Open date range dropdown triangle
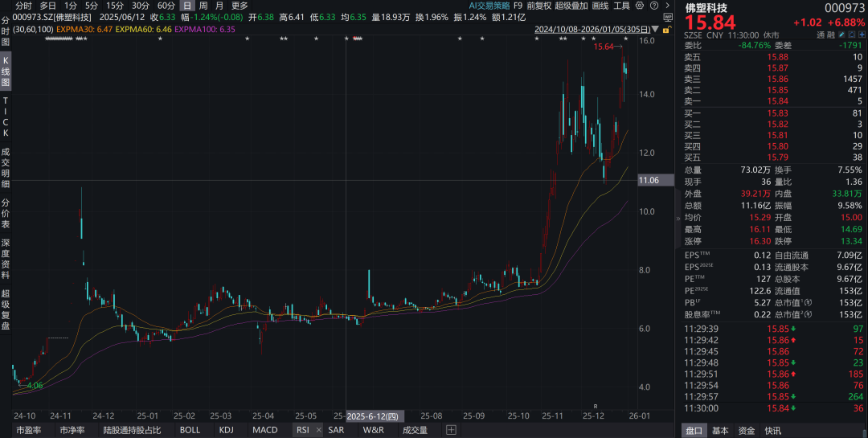 (656, 30)
